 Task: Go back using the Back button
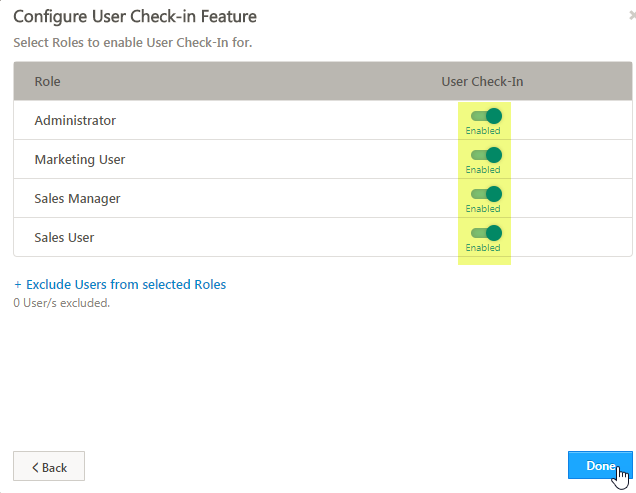tap(49, 467)
